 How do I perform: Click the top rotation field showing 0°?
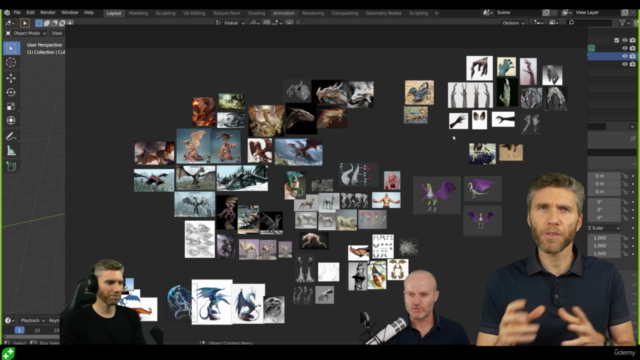click(604, 202)
